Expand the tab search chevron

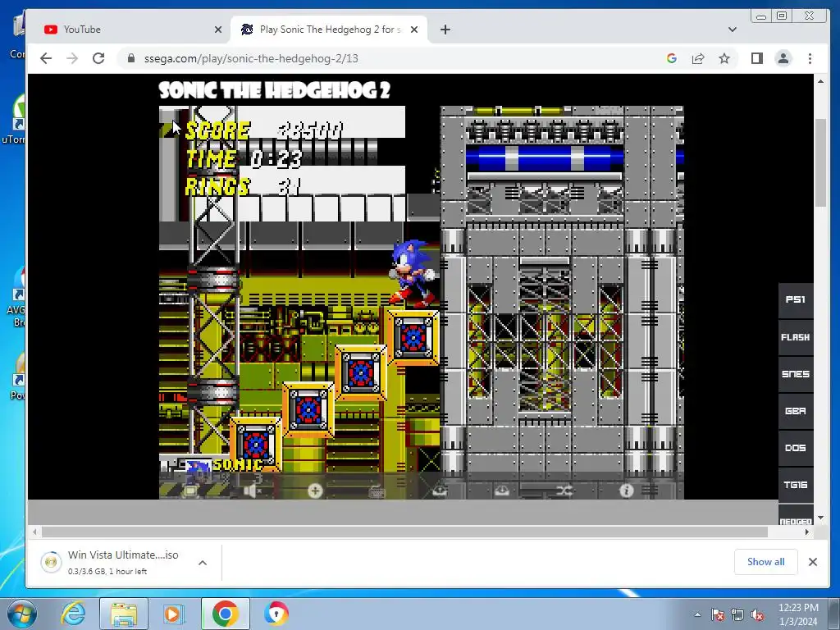tap(733, 30)
